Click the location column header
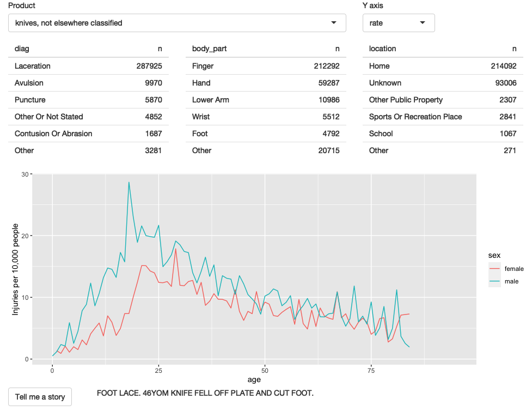The width and height of the screenshot is (532, 417). click(x=382, y=49)
